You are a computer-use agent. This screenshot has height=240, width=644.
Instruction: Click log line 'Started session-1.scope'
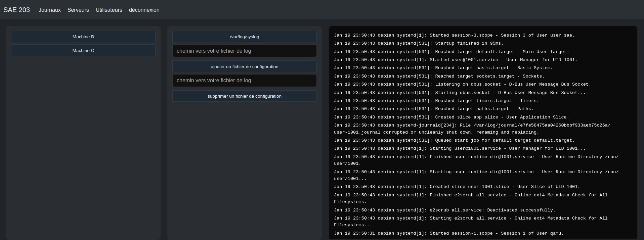click(449, 233)
